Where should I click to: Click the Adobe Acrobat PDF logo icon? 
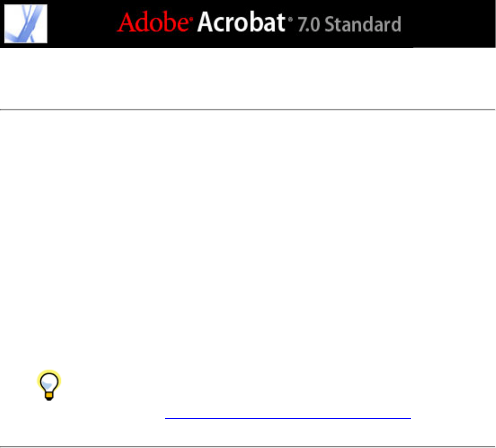26,24
